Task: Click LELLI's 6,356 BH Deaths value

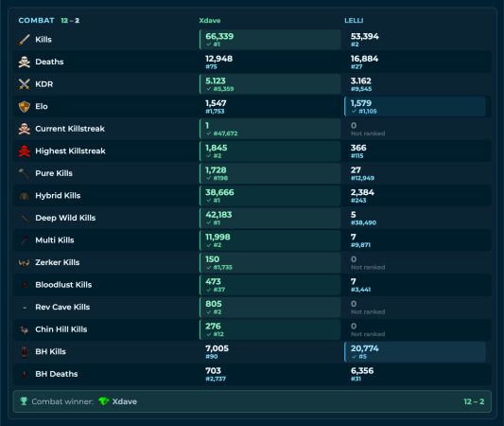Action: (362, 371)
